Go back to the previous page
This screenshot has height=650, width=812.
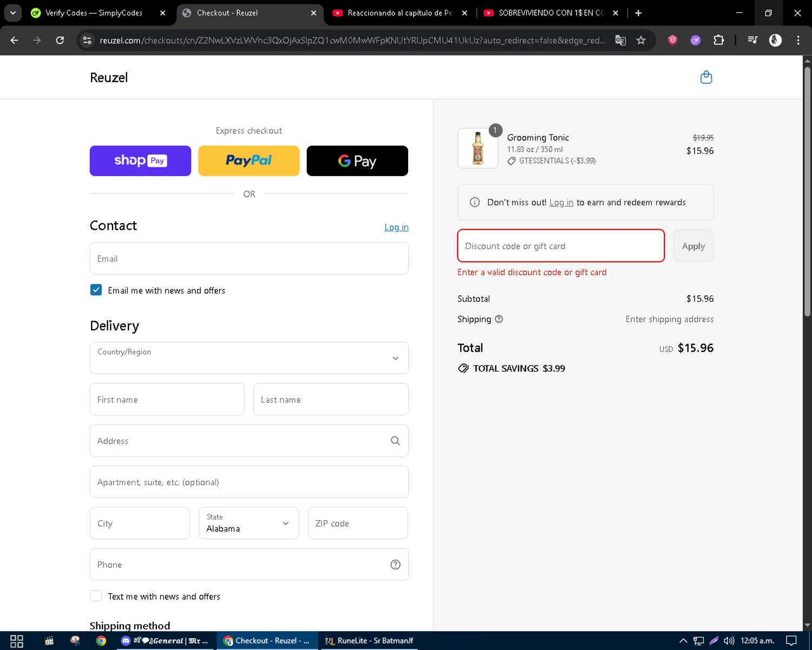pyautogui.click(x=15, y=40)
